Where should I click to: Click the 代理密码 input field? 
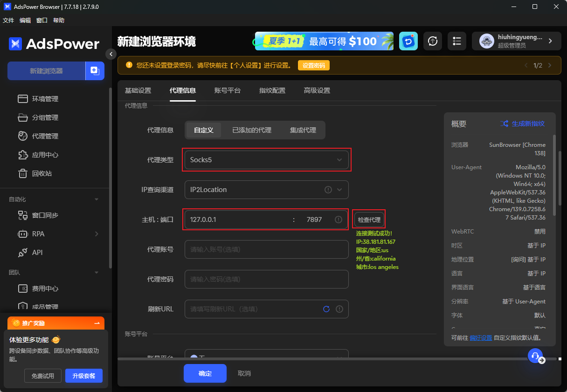(267, 279)
